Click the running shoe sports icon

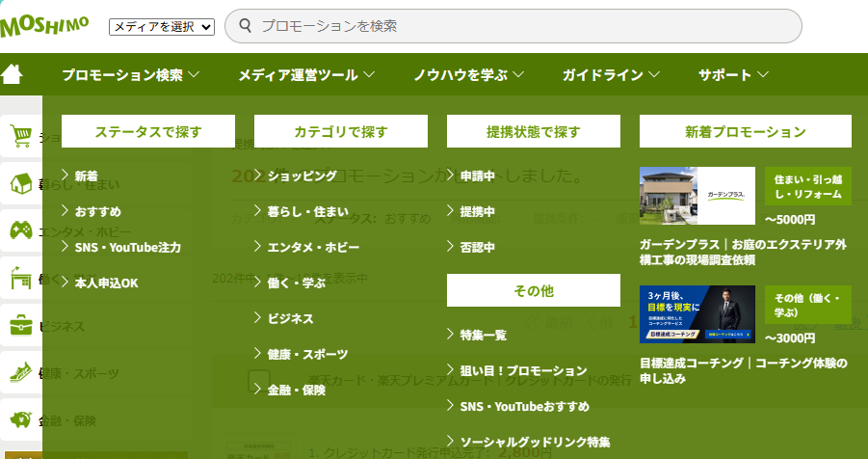(x=20, y=373)
